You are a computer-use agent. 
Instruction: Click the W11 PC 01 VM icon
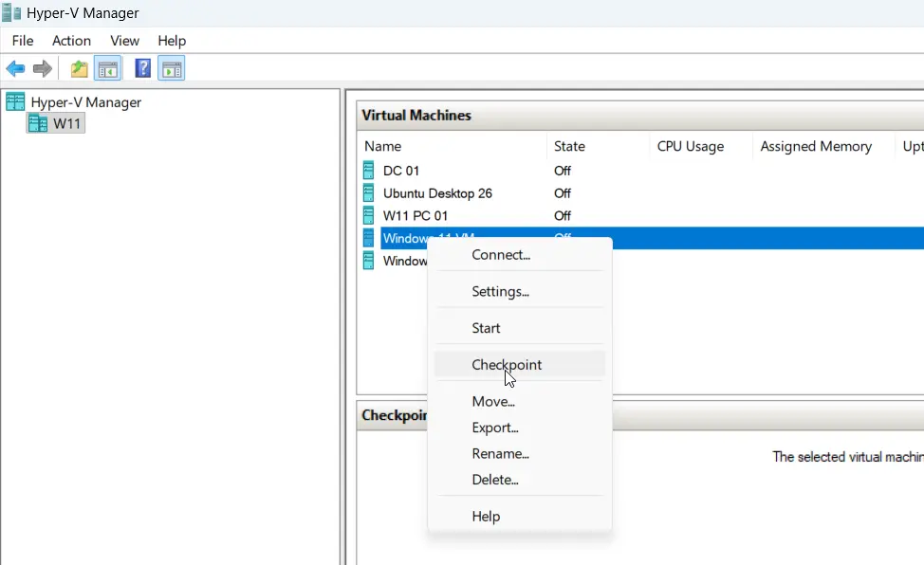pos(368,215)
